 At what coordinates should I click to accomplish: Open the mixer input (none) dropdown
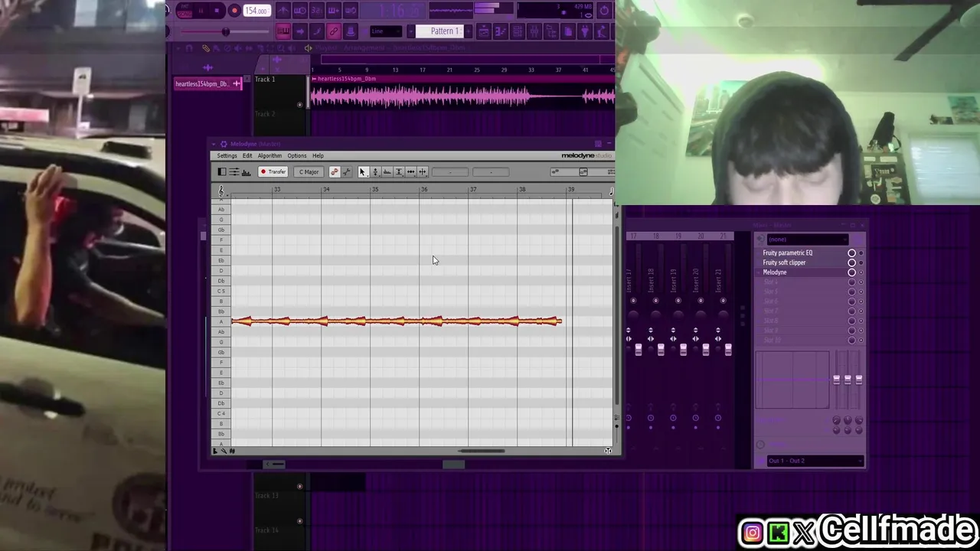click(806, 240)
